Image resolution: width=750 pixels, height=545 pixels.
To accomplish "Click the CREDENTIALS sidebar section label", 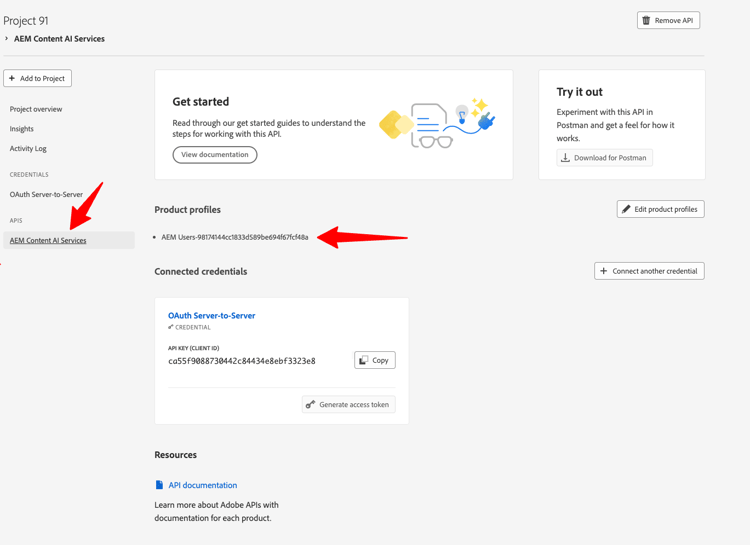I will pos(29,175).
